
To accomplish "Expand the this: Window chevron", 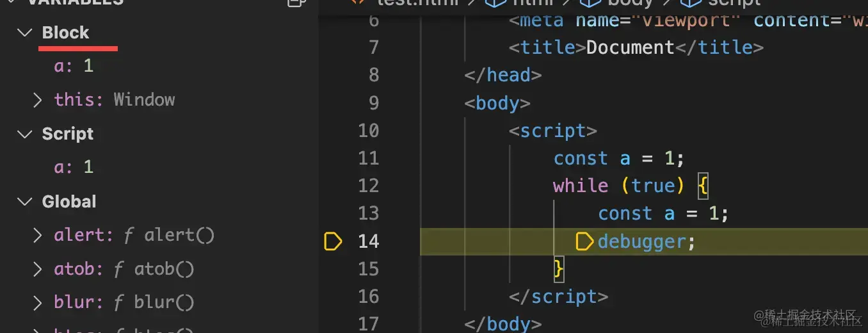I will [x=38, y=100].
